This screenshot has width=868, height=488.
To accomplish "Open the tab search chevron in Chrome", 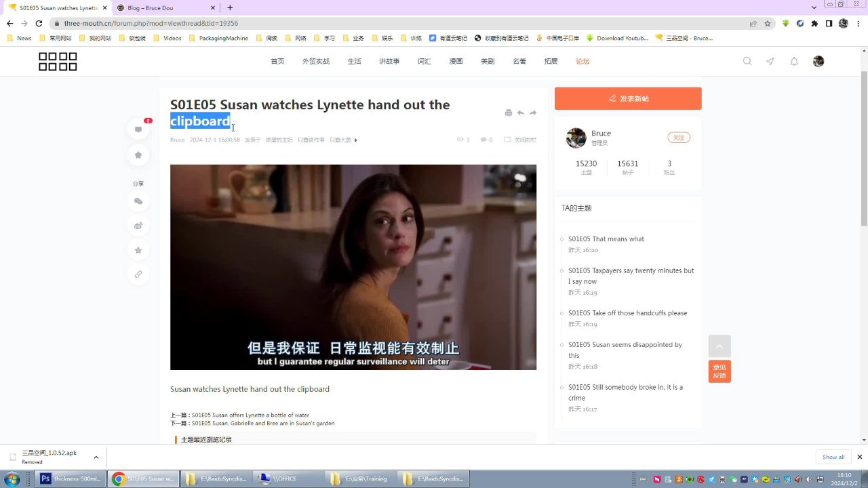I will coord(814,7).
